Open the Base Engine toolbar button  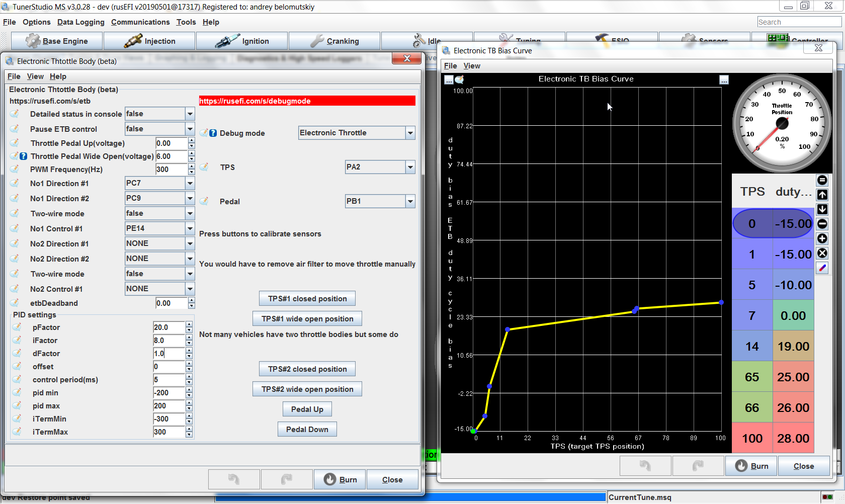(x=57, y=41)
